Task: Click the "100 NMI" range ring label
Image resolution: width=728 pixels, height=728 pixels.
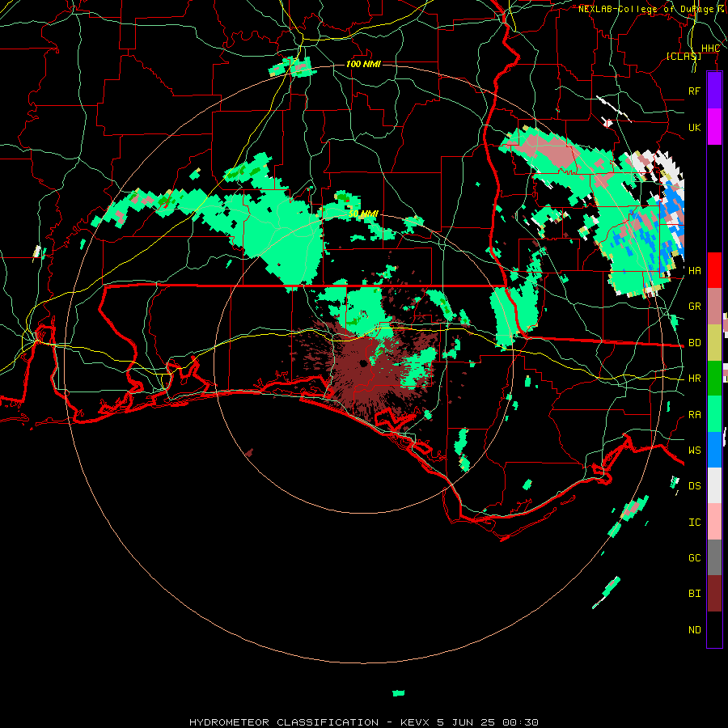Action: pyautogui.click(x=363, y=64)
